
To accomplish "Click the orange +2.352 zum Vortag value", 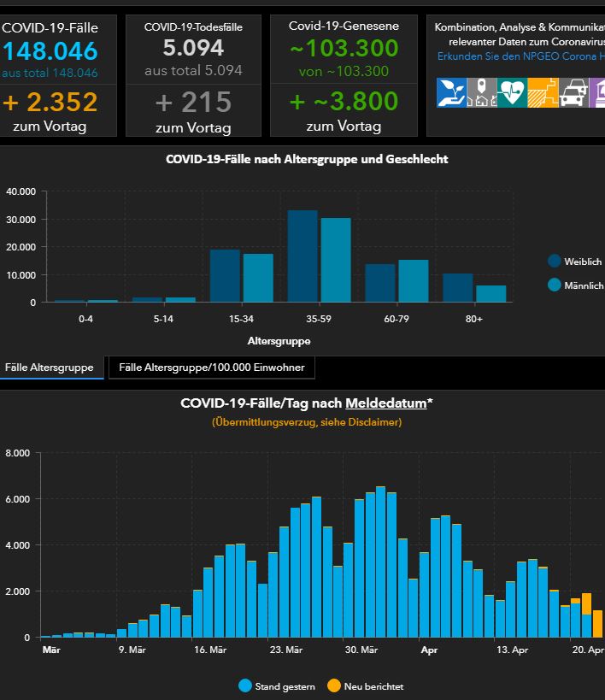I will coord(50,103).
